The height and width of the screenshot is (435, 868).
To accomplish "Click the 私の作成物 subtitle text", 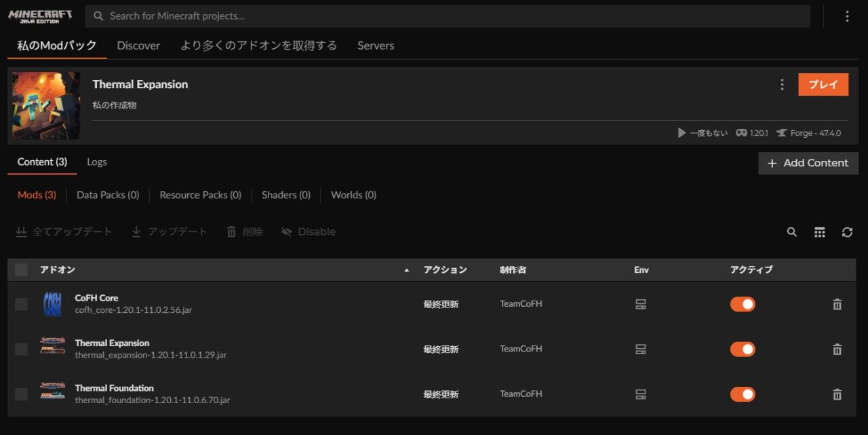I will (x=115, y=105).
